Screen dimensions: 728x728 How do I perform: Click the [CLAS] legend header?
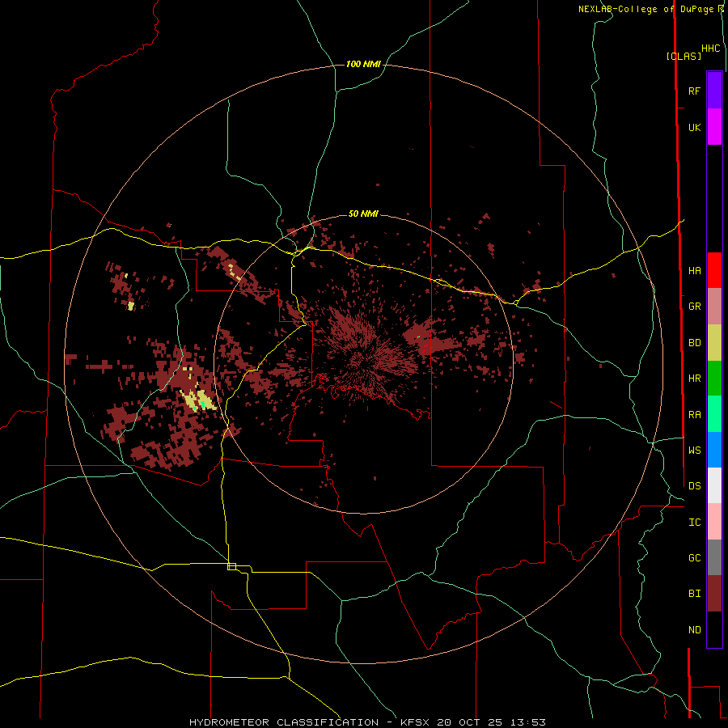(684, 56)
